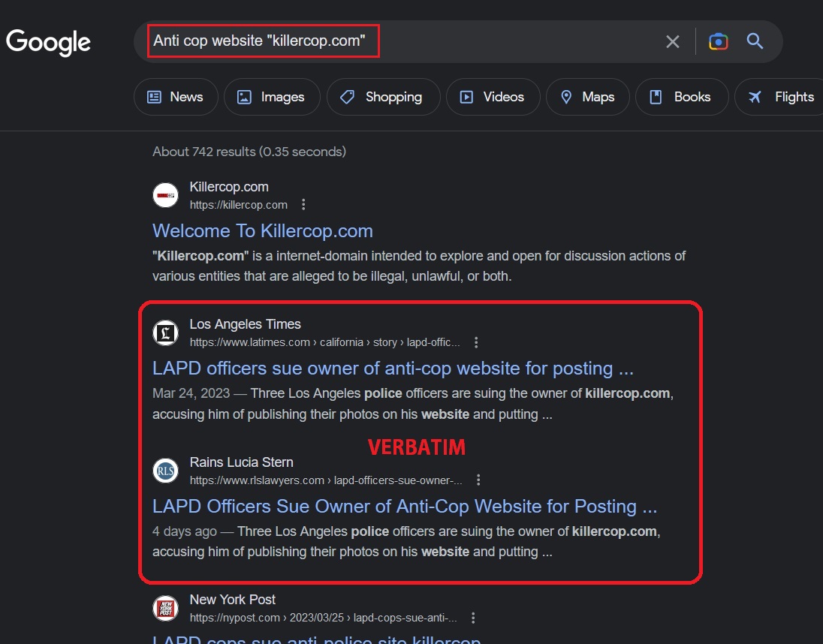The image size is (823, 644).
Task: Click the Rains Lucia Stern source name
Action: 242,462
